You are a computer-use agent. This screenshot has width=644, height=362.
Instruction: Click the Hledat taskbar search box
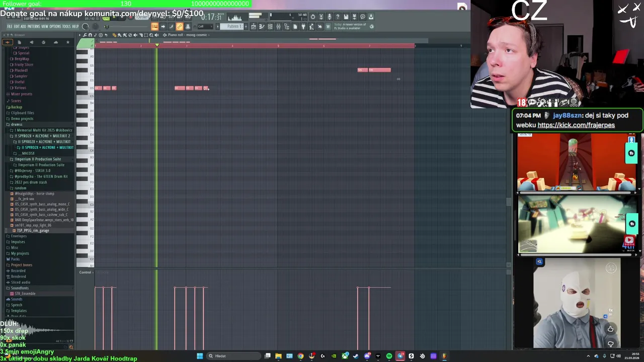234,356
